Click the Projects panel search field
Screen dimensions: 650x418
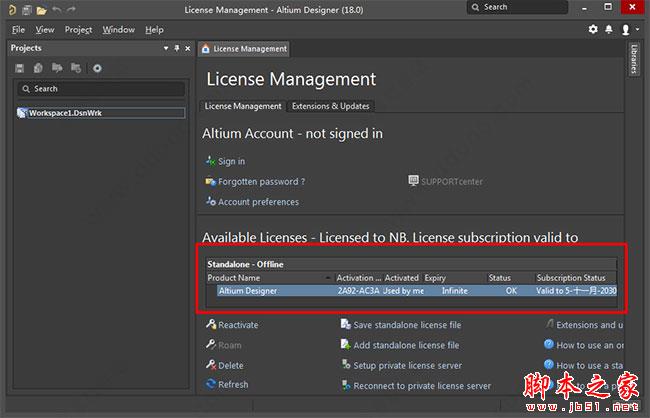click(x=100, y=89)
